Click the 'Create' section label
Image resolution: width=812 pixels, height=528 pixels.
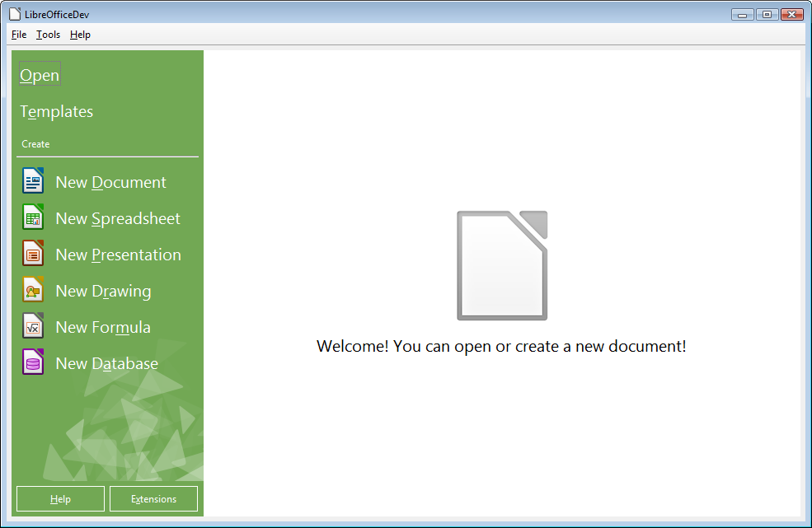click(35, 144)
